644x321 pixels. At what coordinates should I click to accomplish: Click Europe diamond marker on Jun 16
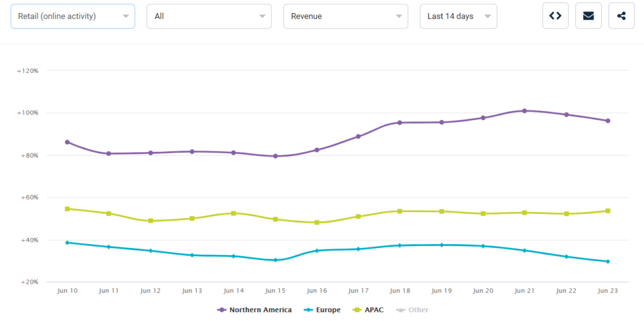pos(317,251)
